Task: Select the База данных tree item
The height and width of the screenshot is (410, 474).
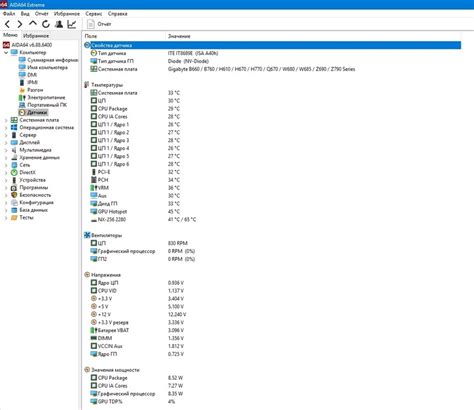Action: click(x=33, y=210)
